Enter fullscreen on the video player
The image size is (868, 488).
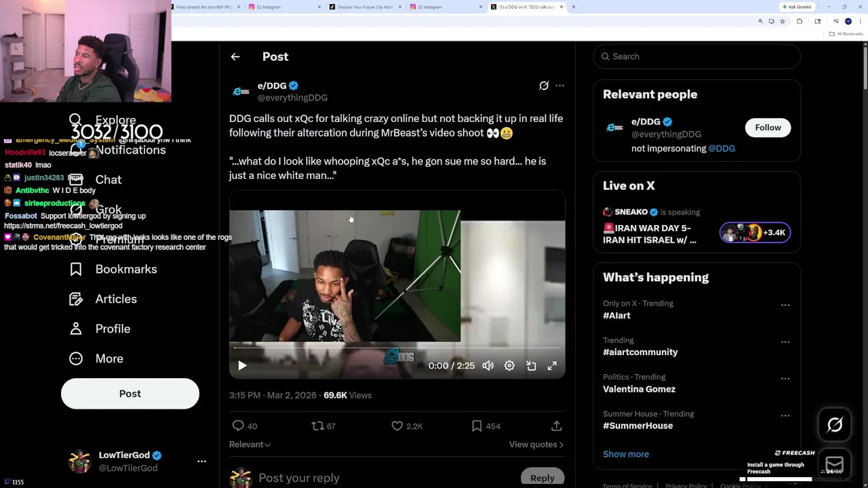(552, 365)
